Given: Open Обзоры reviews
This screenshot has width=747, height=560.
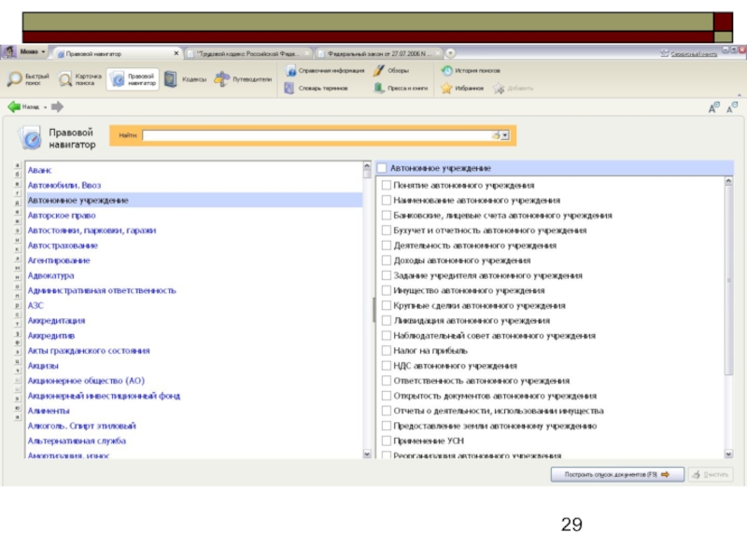Looking at the screenshot, I should coord(391,71).
